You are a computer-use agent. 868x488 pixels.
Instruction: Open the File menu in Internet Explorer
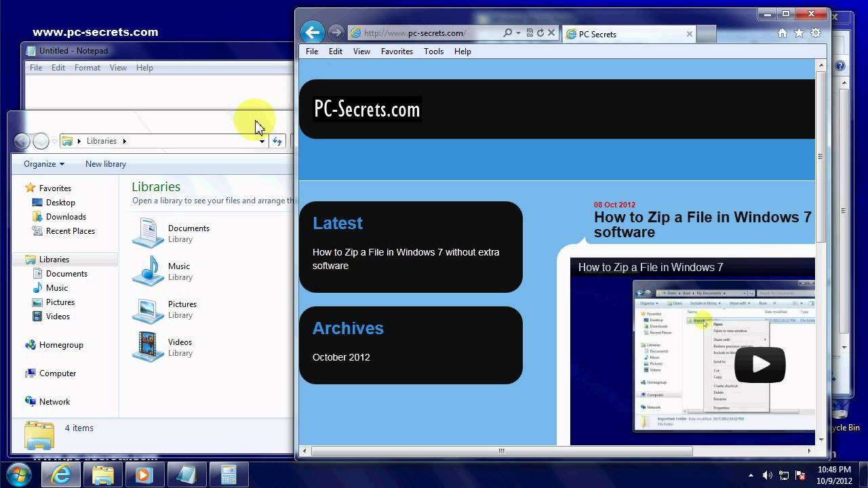312,52
